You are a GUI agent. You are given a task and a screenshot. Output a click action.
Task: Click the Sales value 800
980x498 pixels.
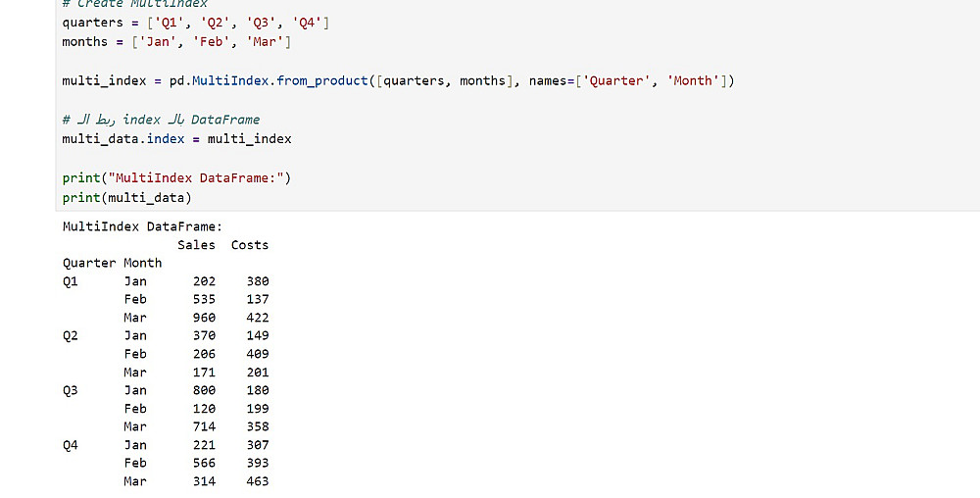coord(204,390)
